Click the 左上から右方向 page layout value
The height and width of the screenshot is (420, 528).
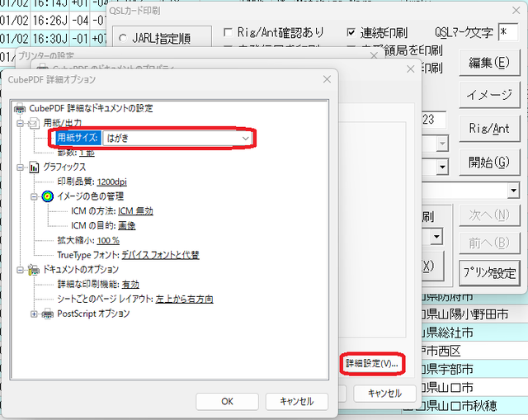pyautogui.click(x=184, y=299)
